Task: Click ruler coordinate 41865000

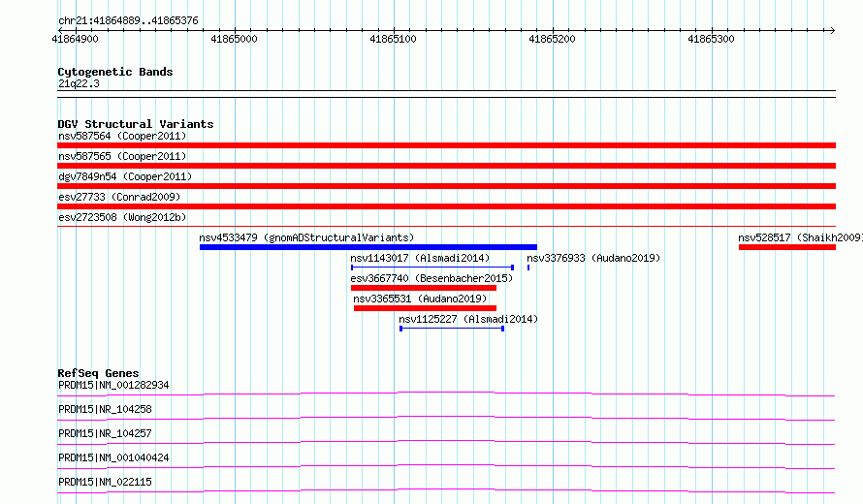Action: tap(234, 39)
